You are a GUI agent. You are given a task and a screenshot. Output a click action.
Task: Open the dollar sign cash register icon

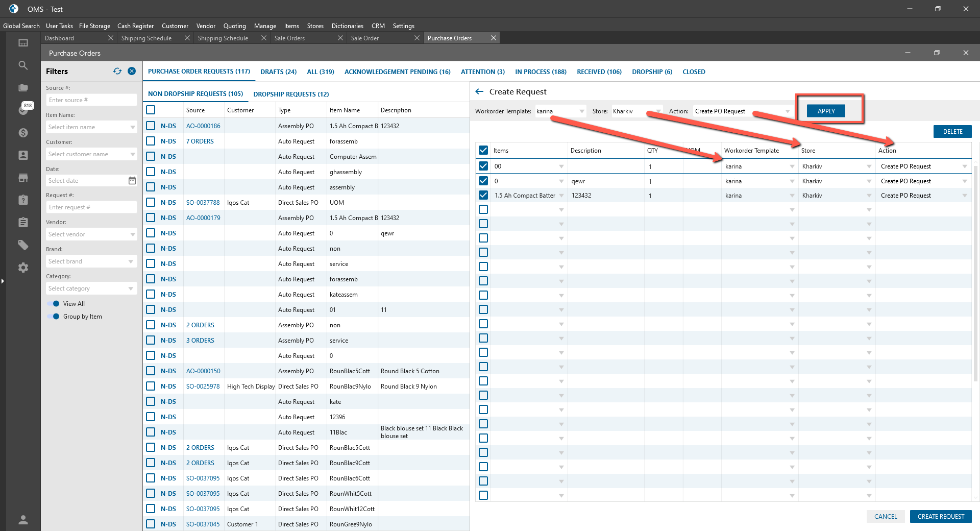click(23, 133)
